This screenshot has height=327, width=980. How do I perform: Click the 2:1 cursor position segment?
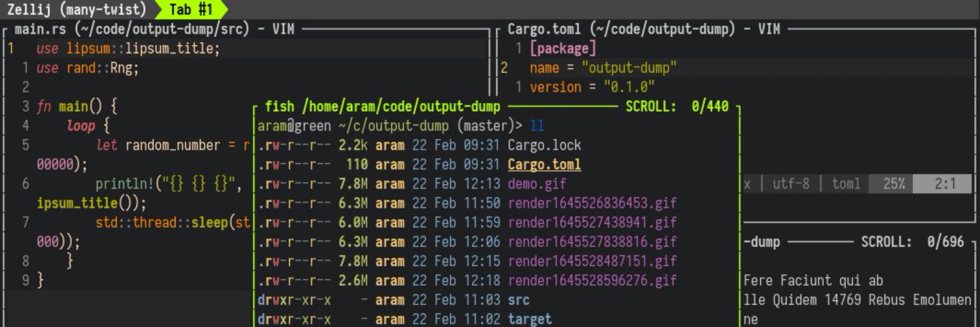coord(945,184)
